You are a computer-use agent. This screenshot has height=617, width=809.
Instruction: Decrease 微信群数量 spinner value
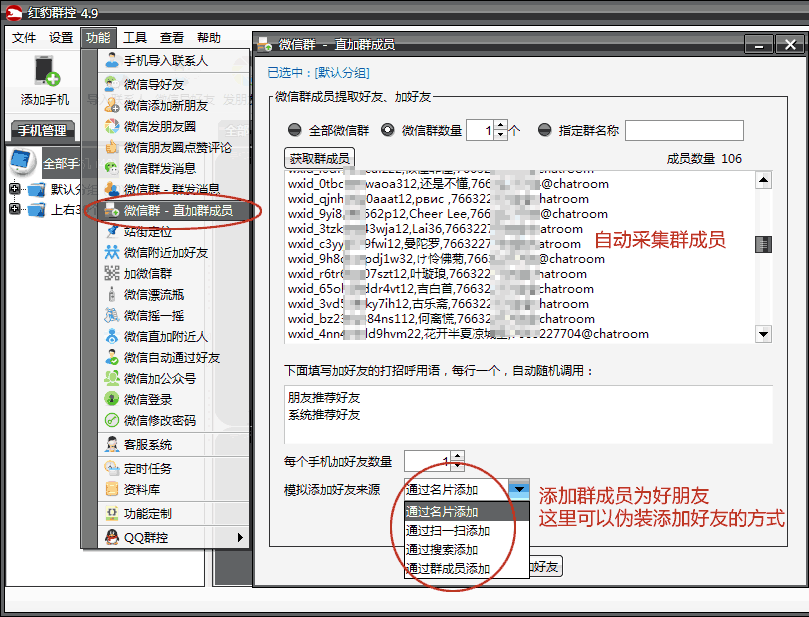[500, 135]
